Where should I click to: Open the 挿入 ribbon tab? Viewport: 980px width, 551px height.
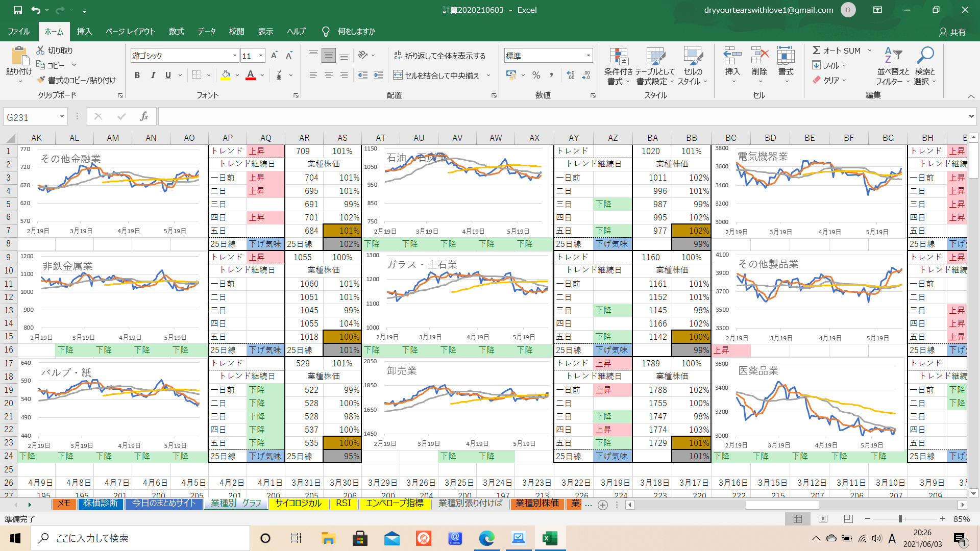(x=84, y=31)
